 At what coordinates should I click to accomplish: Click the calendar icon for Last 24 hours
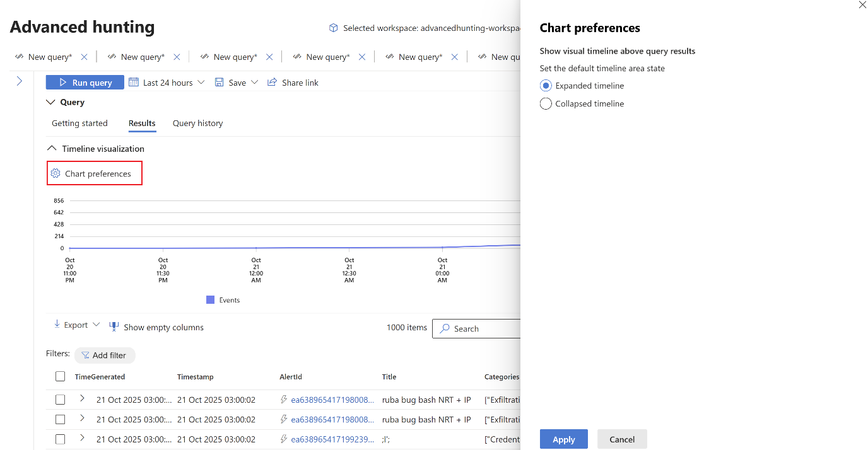[x=134, y=83]
